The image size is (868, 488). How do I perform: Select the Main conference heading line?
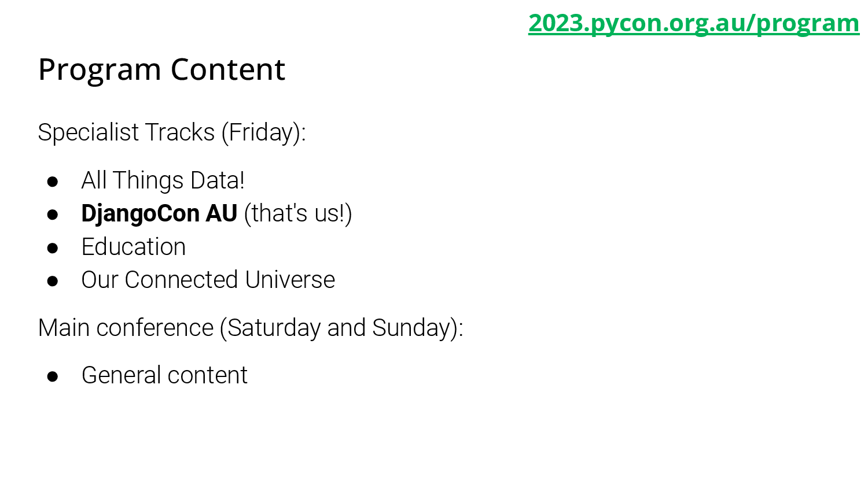point(251,328)
